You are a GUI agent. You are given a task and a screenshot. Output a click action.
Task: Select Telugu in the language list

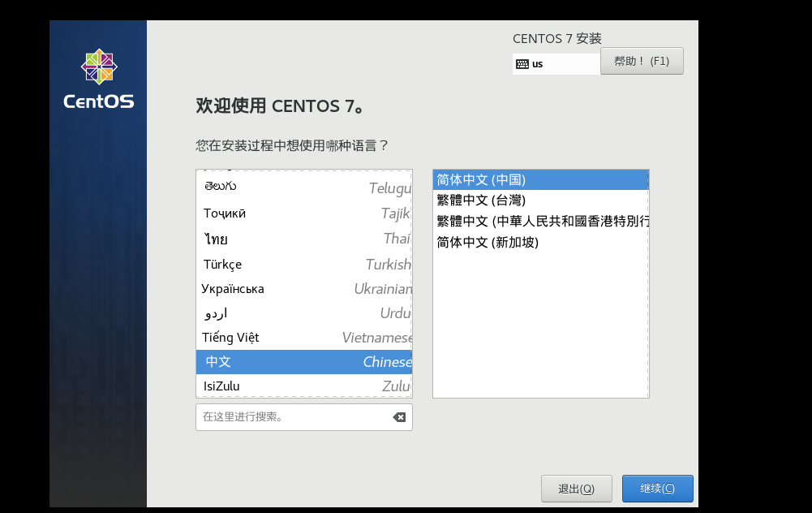[304, 187]
